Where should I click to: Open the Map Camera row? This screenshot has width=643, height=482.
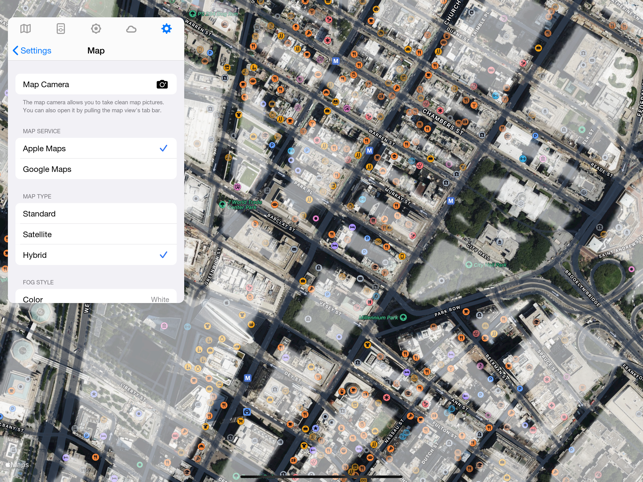tap(96, 85)
